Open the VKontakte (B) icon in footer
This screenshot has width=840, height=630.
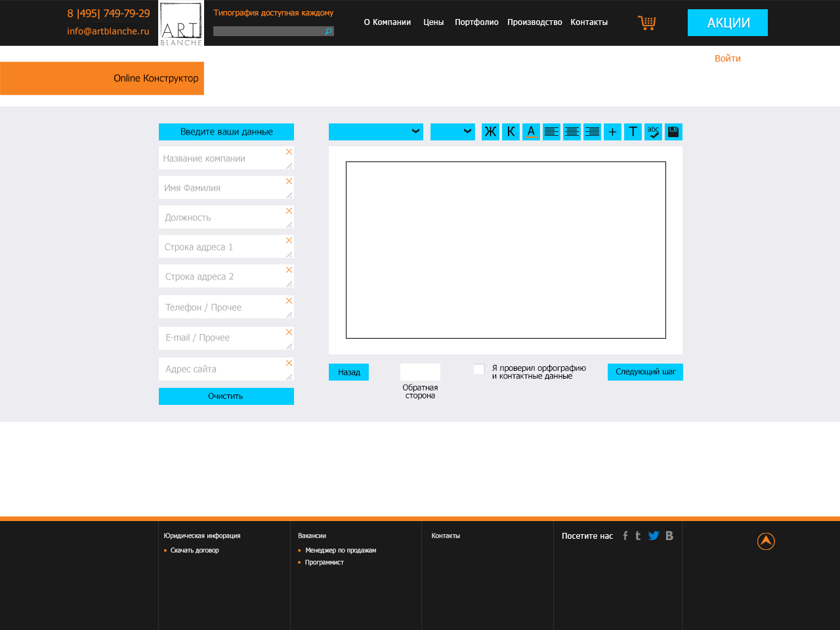click(x=669, y=535)
